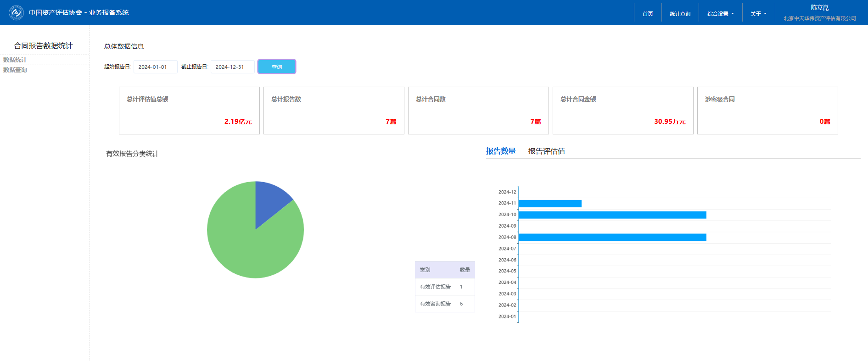Click the 2024-11 bar in the chart
868x361 pixels.
click(x=550, y=204)
